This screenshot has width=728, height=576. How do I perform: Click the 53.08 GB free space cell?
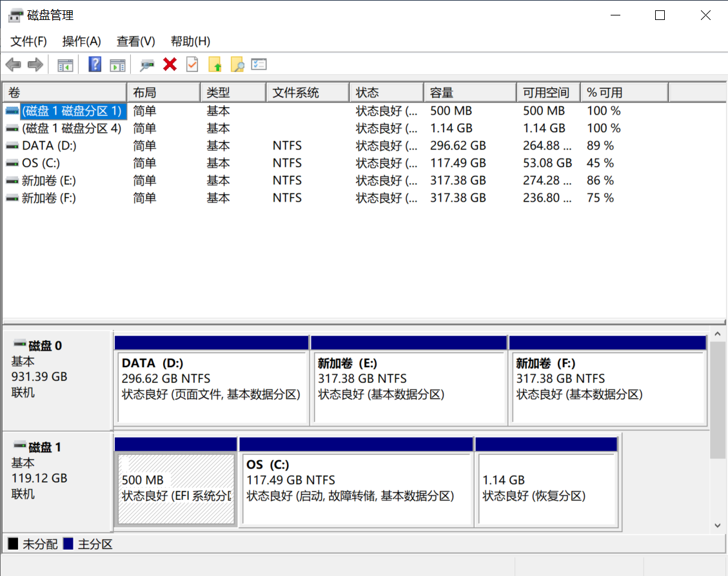point(547,163)
